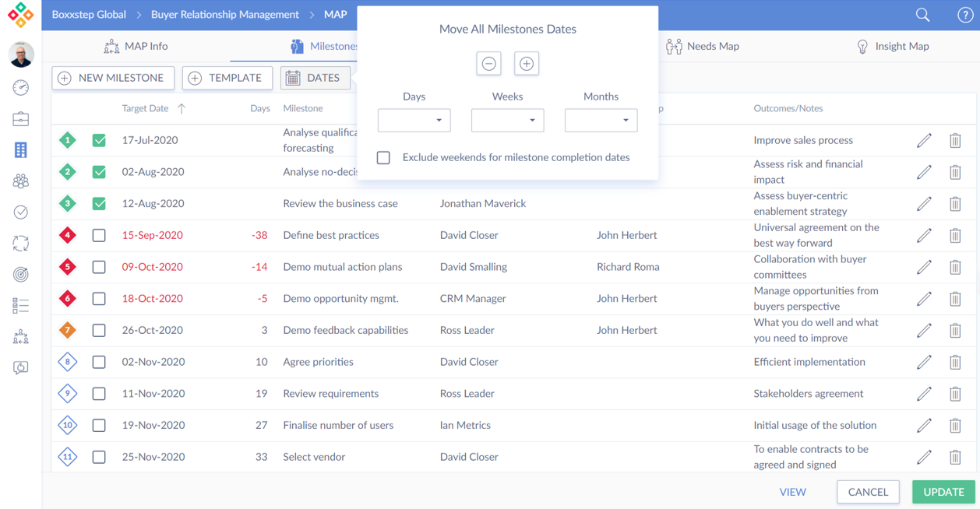
Task: Navigate to the Buyer Relationship Management breadcrumb
Action: click(x=224, y=15)
